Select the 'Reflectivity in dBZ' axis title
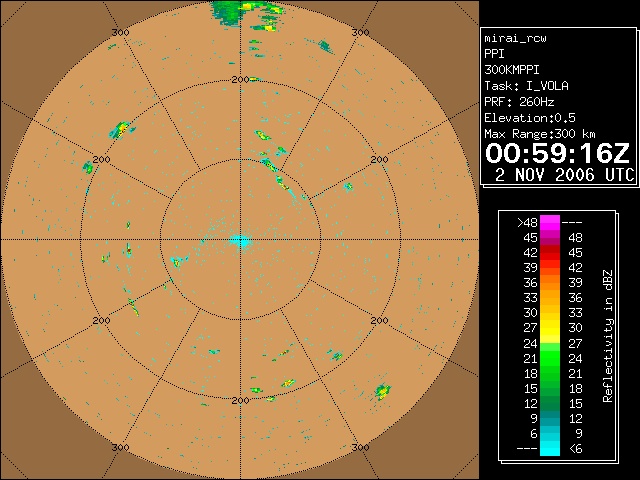The width and height of the screenshot is (640, 480). [608, 336]
